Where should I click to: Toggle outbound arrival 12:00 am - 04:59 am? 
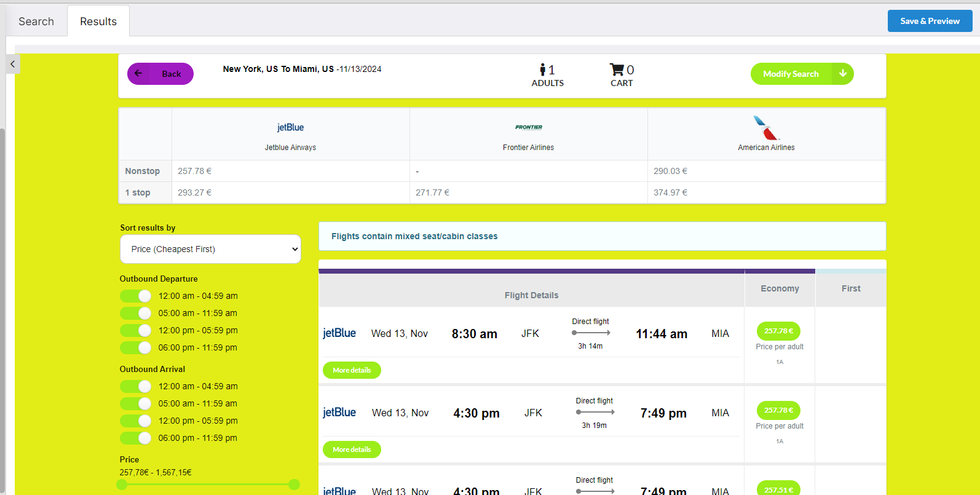pos(136,386)
